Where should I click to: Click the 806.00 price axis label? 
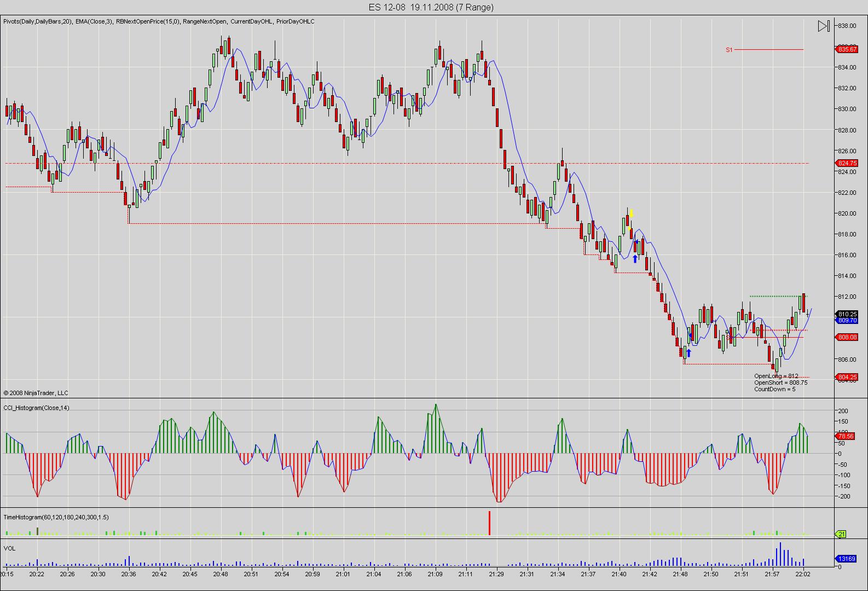click(846, 360)
